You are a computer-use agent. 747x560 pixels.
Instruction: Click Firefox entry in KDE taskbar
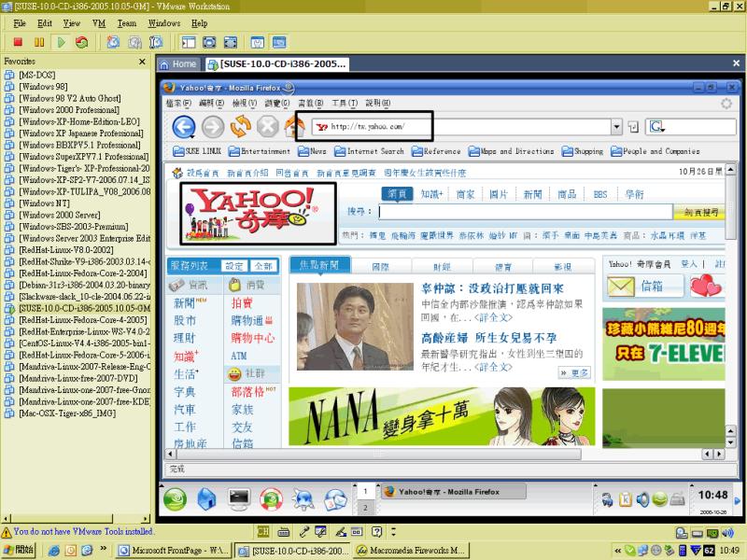(x=454, y=492)
